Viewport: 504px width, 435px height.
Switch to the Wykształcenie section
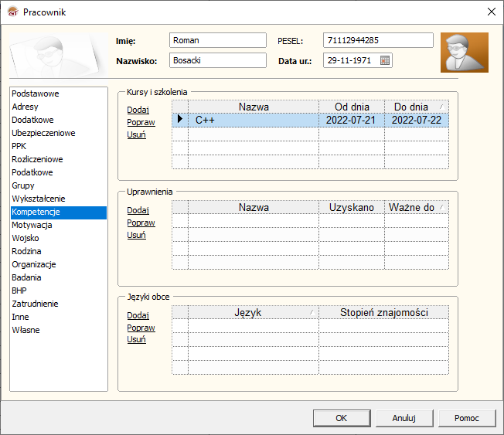point(38,199)
